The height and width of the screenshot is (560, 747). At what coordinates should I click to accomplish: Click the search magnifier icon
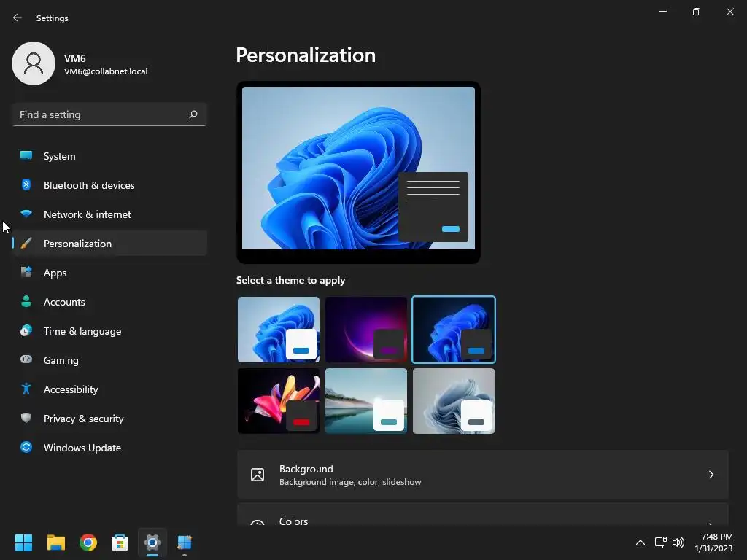(193, 114)
